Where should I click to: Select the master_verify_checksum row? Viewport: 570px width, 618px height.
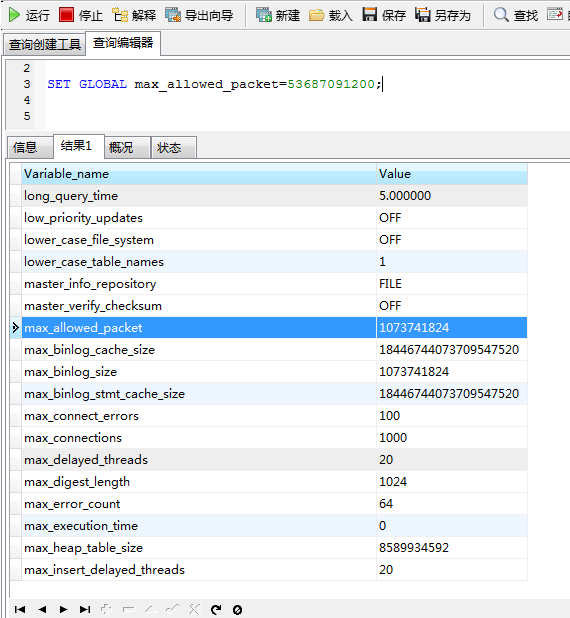274,306
